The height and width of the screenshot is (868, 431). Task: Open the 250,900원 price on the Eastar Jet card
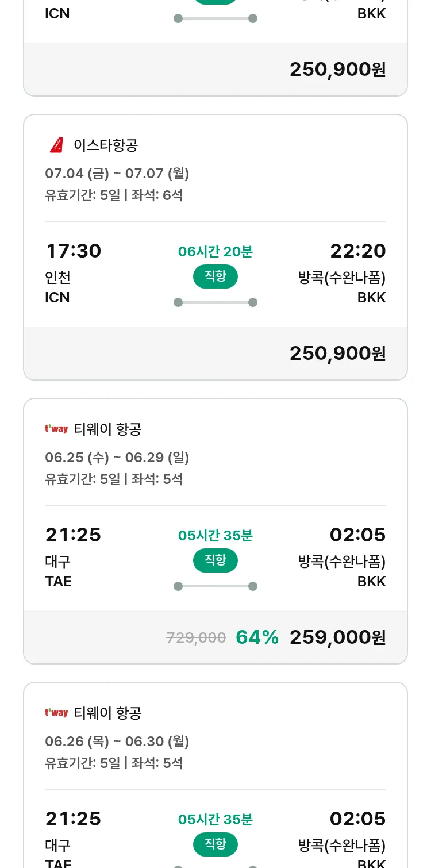[x=337, y=353]
